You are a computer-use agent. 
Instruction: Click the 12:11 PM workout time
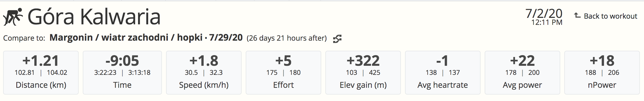point(547,23)
